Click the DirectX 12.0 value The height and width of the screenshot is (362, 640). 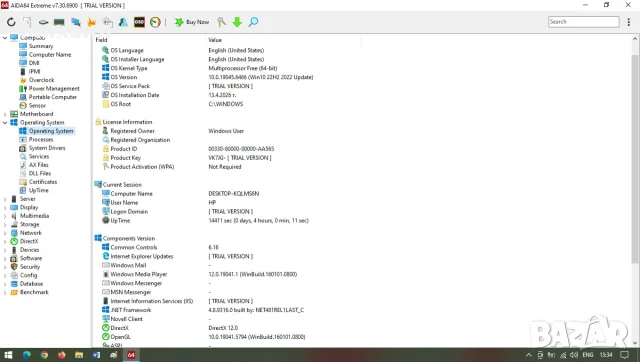click(x=223, y=328)
